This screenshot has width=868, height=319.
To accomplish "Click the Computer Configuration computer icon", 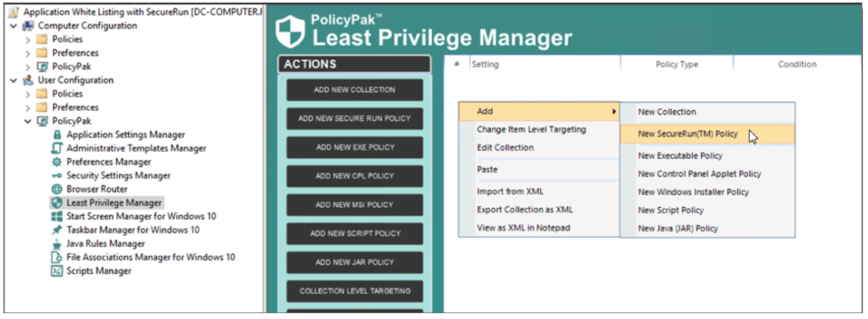I will (x=27, y=26).
